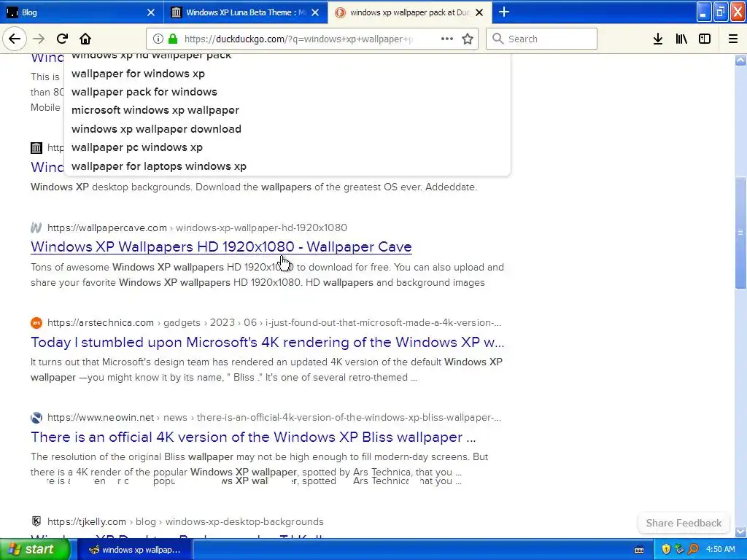Image resolution: width=747 pixels, height=560 pixels.
Task: Click the browser Search box
Action: [x=542, y=39]
